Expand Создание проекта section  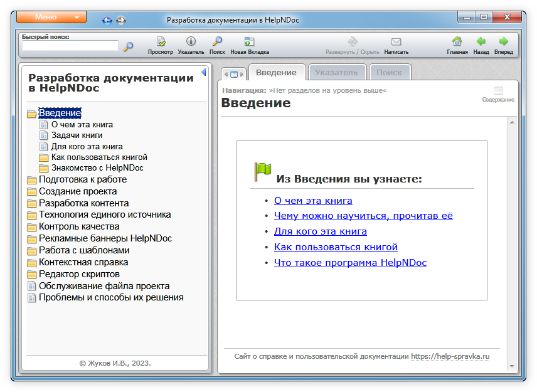click(78, 191)
